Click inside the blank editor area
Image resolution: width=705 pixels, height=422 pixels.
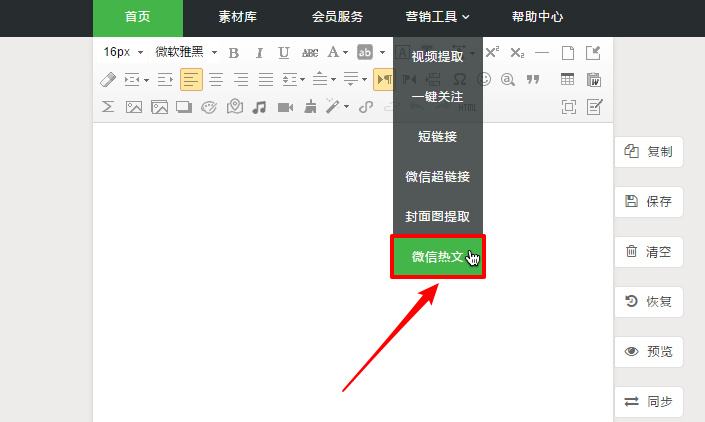coord(250,270)
